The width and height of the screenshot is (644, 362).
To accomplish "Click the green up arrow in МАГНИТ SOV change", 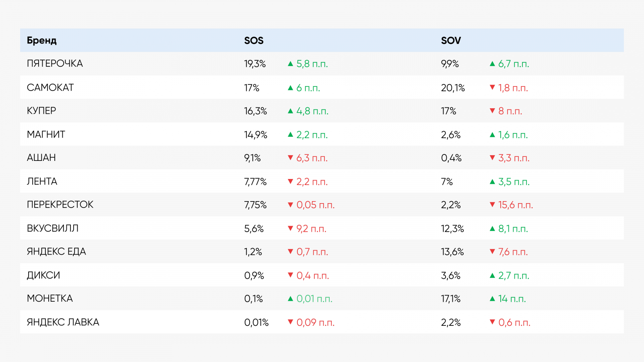I will (492, 135).
